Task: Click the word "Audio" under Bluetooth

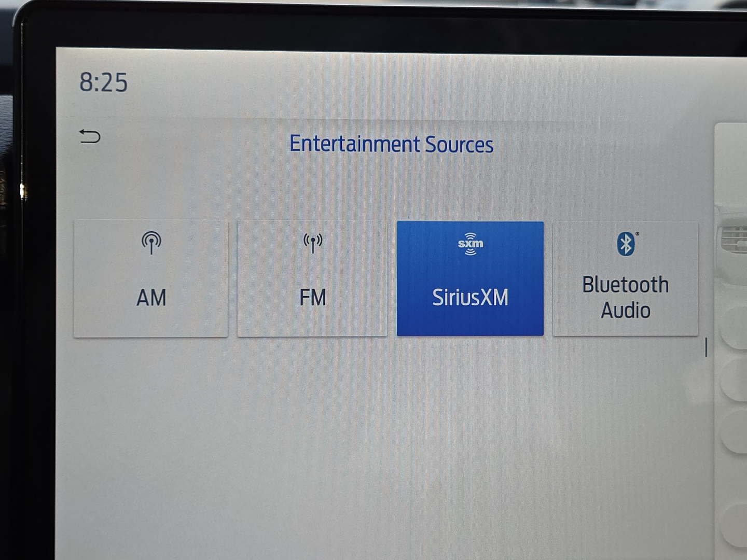Action: 625,311
